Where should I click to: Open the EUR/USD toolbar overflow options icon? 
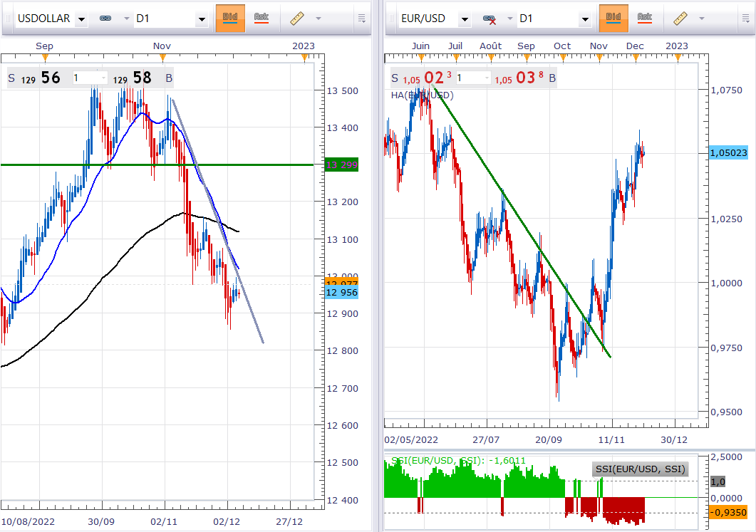coord(745,18)
